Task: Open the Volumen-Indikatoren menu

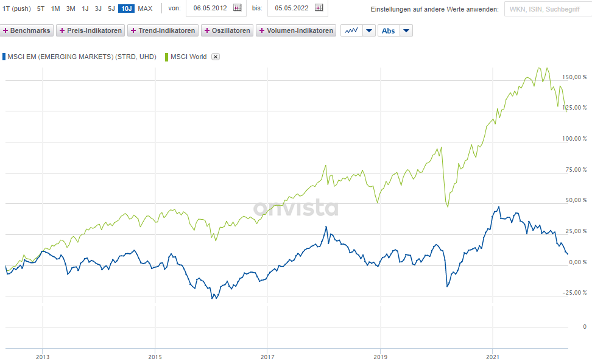Action: (x=296, y=30)
